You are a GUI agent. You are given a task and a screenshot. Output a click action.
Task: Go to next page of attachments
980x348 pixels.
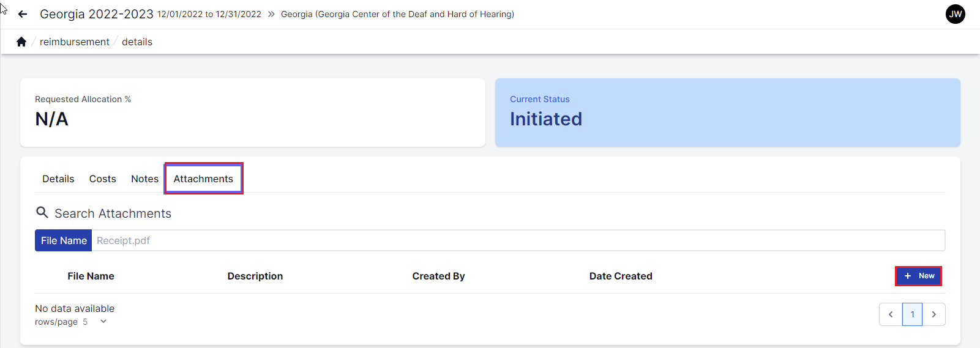click(933, 314)
